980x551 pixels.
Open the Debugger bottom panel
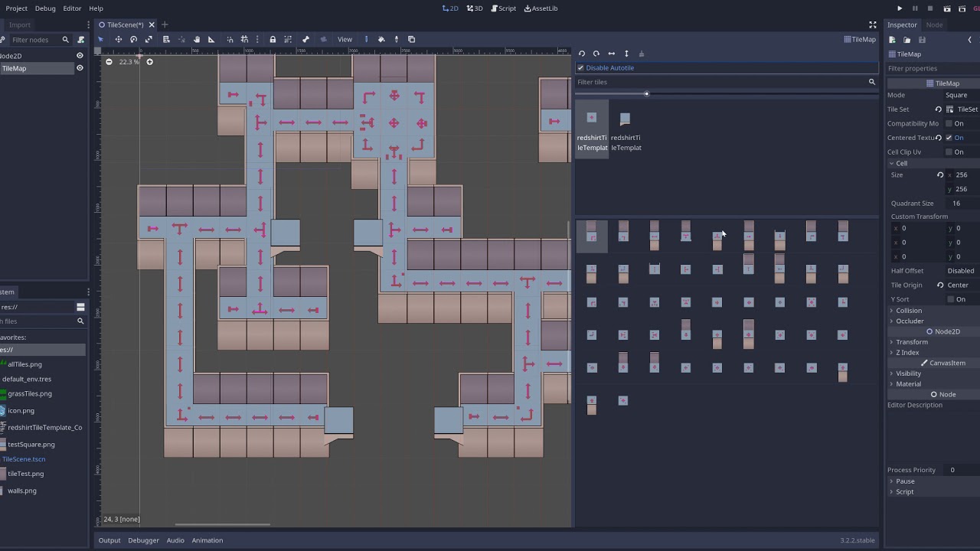[143, 540]
